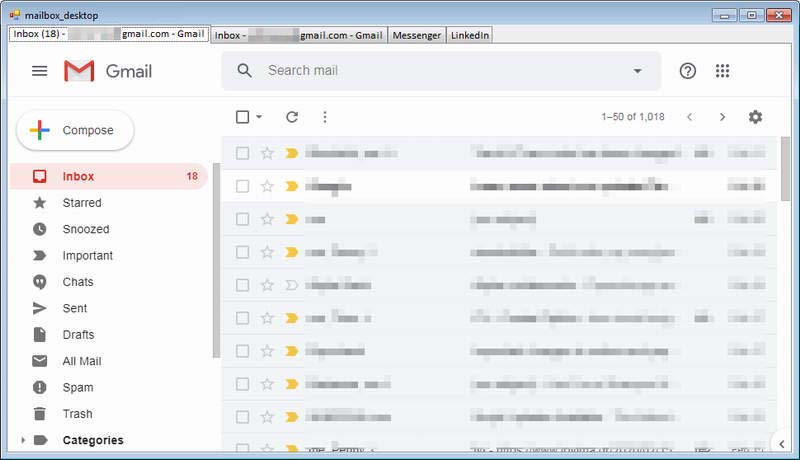Go to newer messages with left chevron
The image size is (800, 460).
[x=689, y=117]
